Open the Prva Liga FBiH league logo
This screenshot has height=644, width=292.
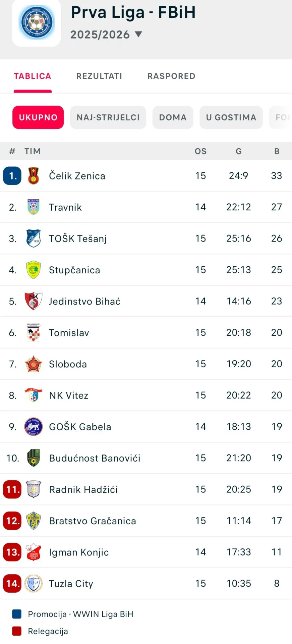37,23
